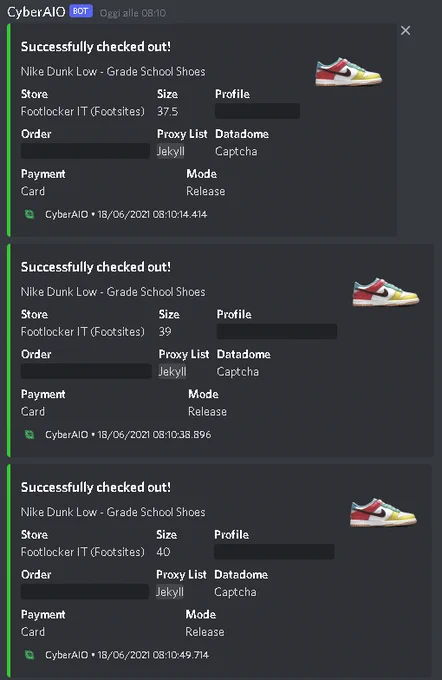The height and width of the screenshot is (680, 442).
Task: Reveal hidden Order in the size 39 embed
Action: pyautogui.click(x=86, y=371)
